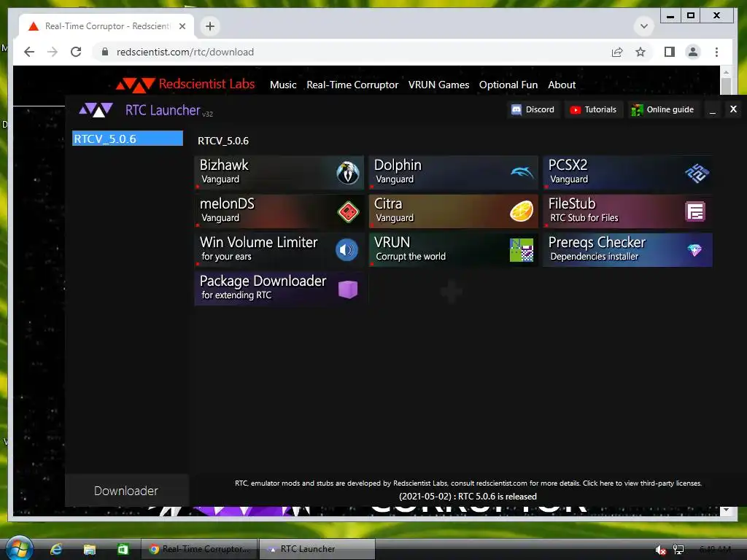747x560 pixels.
Task: Open the Online guide button
Action: pos(663,109)
